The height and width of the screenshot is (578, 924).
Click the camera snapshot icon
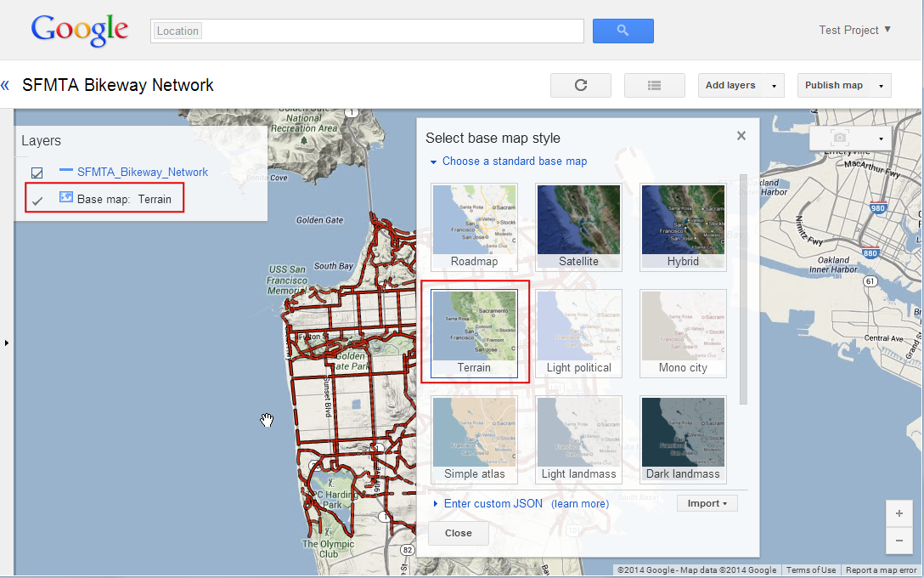coord(840,138)
